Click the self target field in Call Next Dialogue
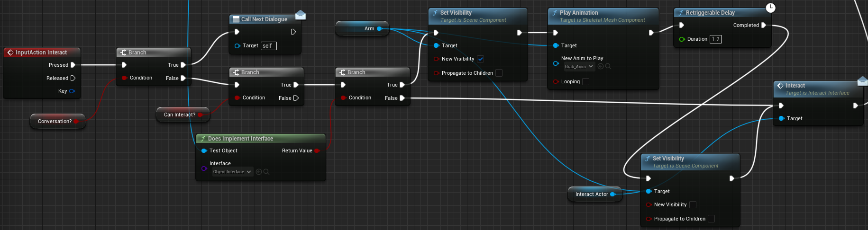868x230 pixels. point(268,46)
